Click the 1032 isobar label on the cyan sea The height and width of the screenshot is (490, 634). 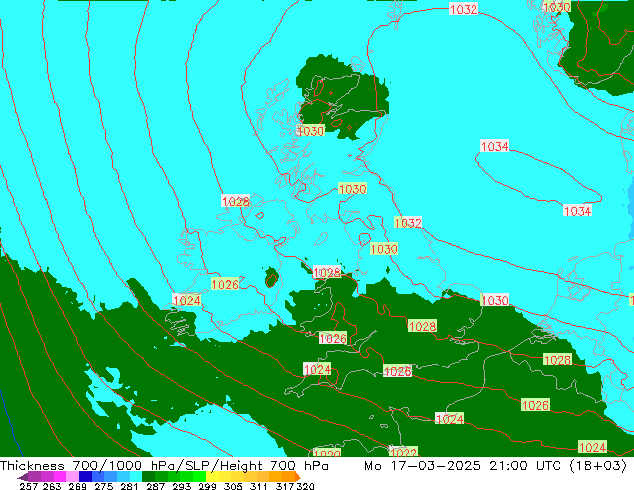408,223
